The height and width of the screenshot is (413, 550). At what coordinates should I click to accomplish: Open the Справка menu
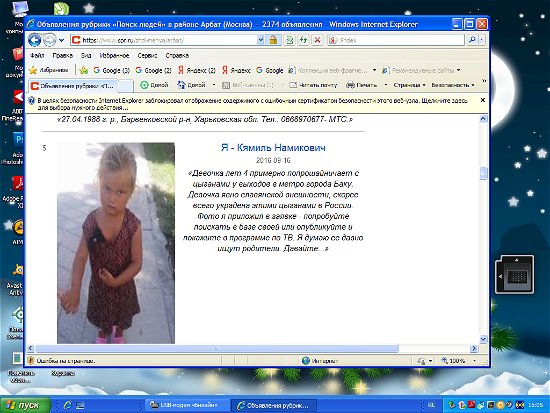177,55
